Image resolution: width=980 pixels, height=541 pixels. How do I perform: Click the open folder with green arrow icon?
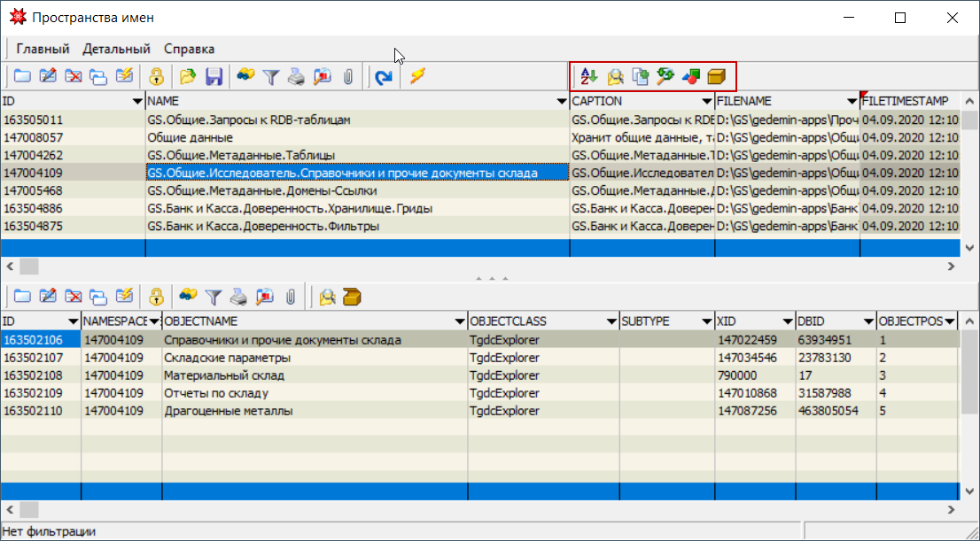coord(188,77)
